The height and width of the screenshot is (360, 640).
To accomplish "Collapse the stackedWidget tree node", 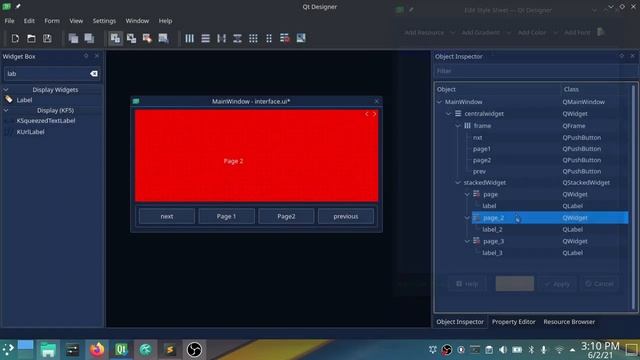I will tap(458, 182).
